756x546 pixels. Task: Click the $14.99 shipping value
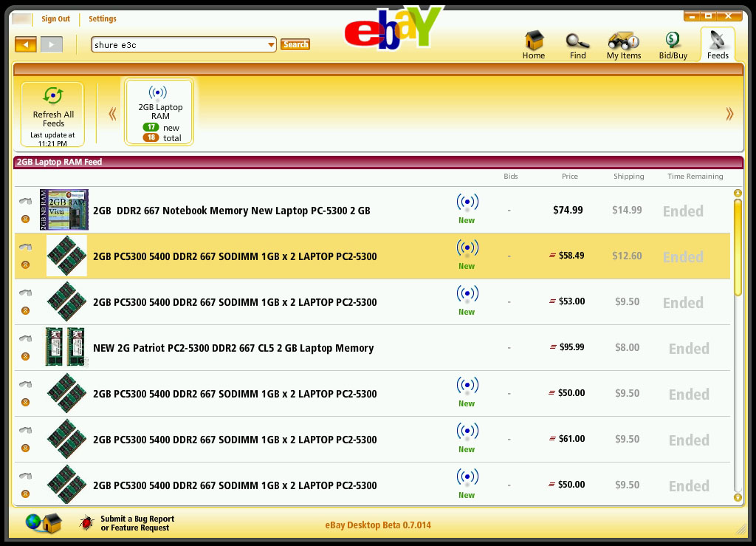point(627,211)
